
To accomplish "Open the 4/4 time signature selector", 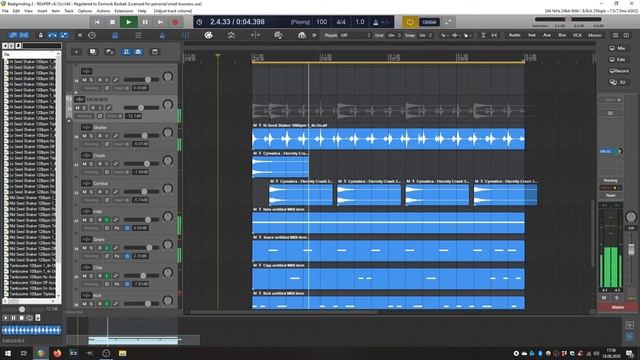I will 341,22.
